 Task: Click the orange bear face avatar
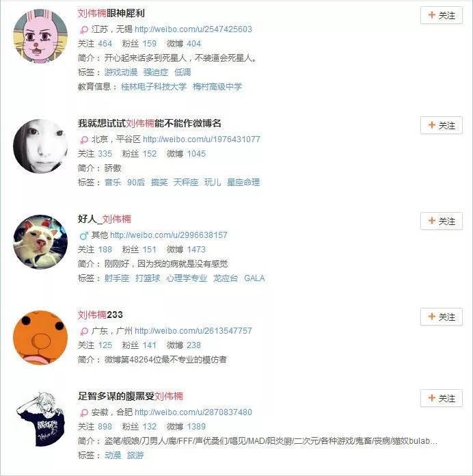coord(40,338)
